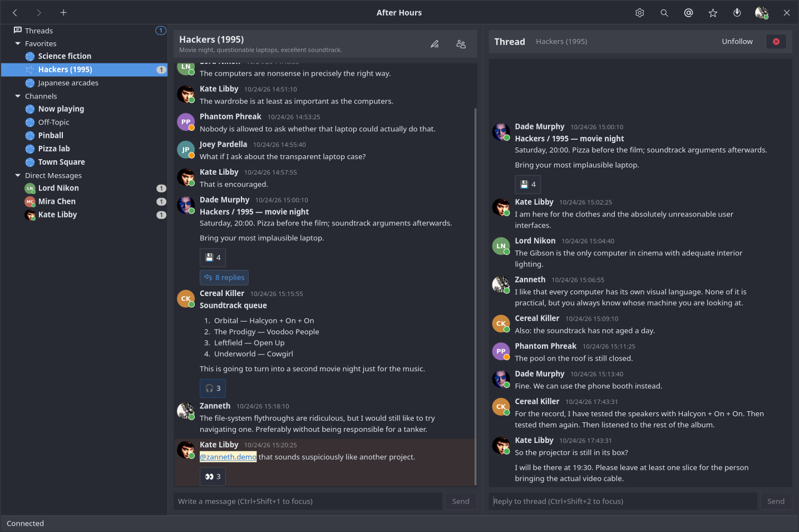Focus the Write a message input field

pyautogui.click(x=308, y=501)
